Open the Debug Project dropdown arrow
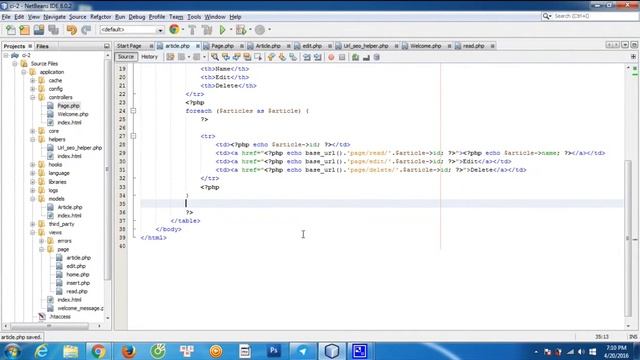This screenshot has height=360, width=640. (250, 30)
